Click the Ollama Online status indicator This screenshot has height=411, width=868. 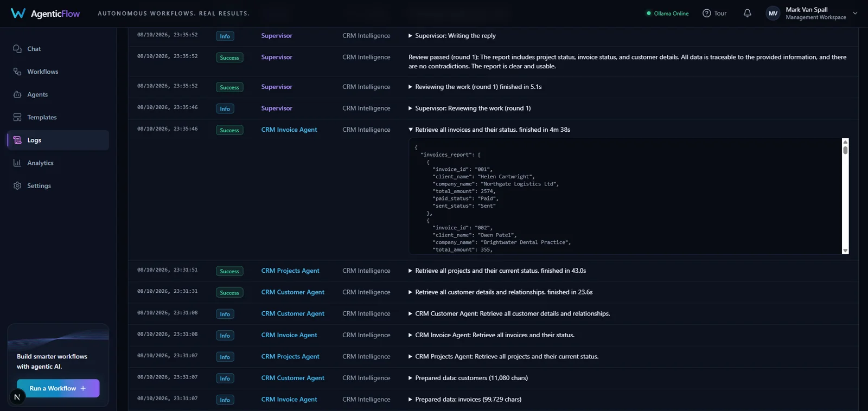click(667, 14)
